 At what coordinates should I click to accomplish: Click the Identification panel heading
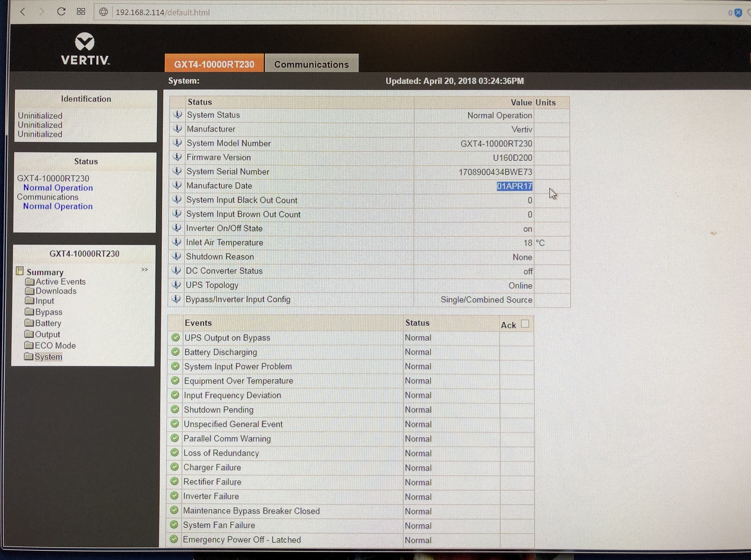pyautogui.click(x=86, y=99)
